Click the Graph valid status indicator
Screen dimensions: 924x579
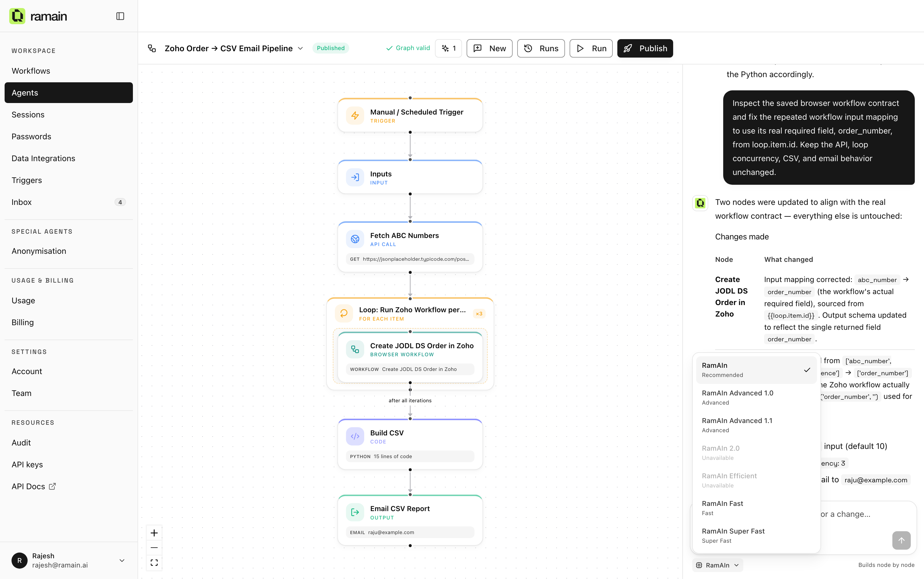pyautogui.click(x=408, y=48)
